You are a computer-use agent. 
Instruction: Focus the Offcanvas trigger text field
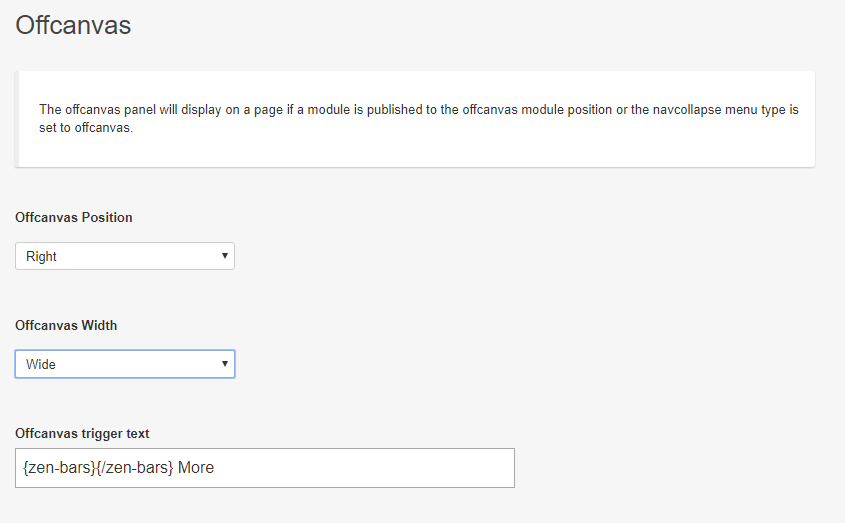tap(265, 468)
